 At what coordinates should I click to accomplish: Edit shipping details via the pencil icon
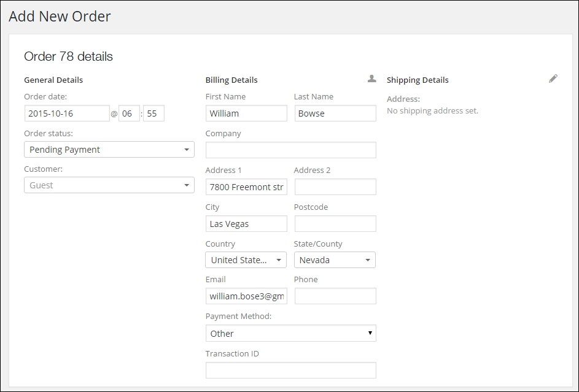coord(553,79)
